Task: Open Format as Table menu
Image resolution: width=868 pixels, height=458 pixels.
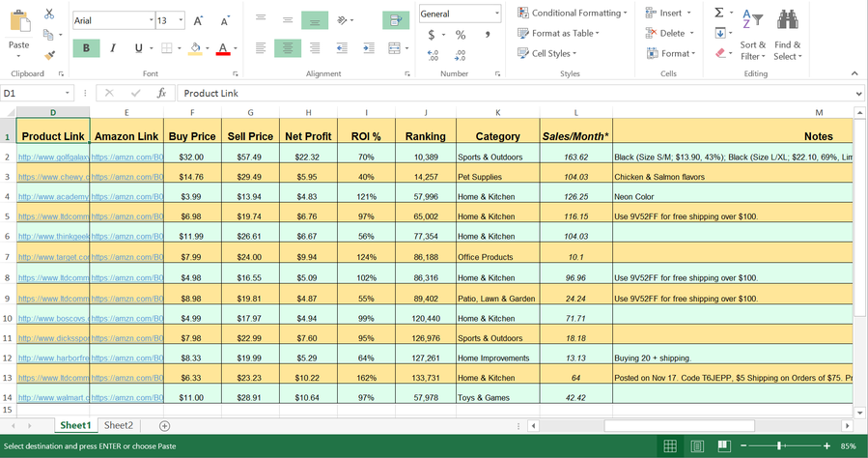Action: pyautogui.click(x=559, y=33)
